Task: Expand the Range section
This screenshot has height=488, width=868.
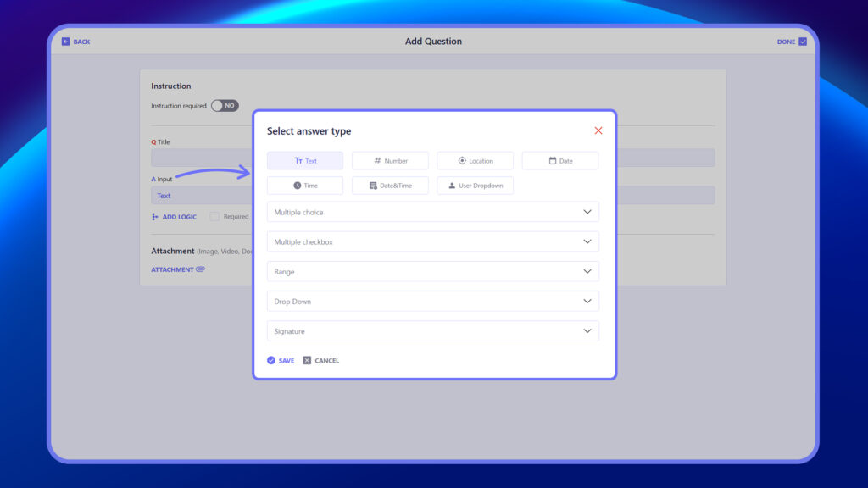Action: coord(433,272)
